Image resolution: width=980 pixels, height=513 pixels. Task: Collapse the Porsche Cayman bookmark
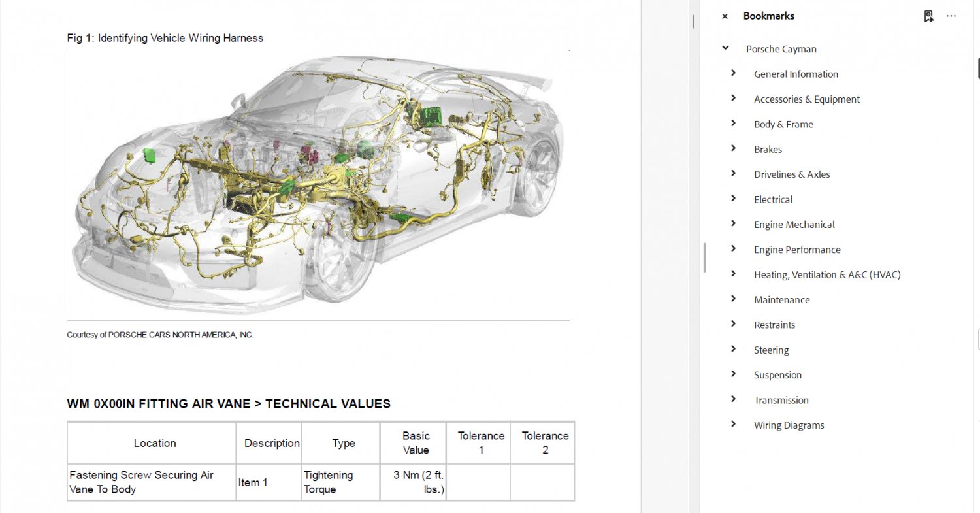tap(725, 48)
